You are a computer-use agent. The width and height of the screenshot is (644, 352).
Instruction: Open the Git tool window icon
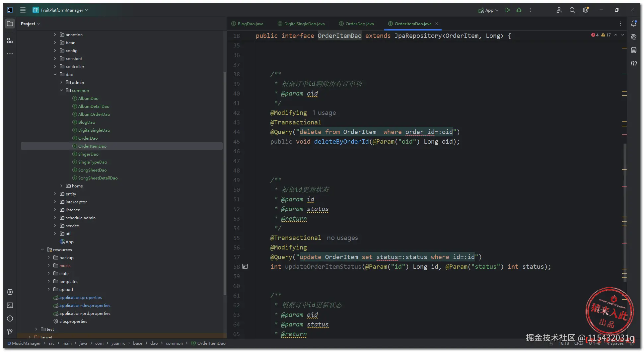click(10, 332)
